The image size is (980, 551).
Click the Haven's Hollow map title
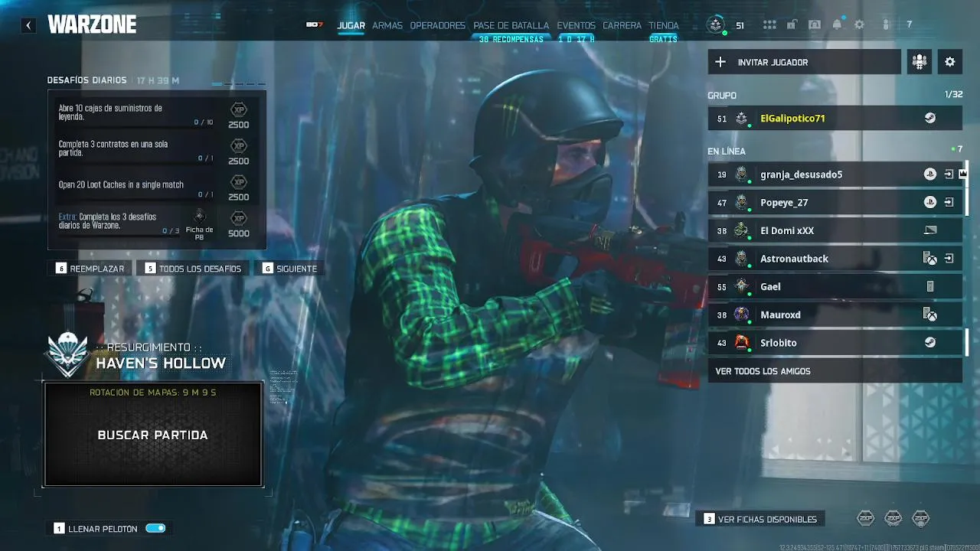pyautogui.click(x=161, y=364)
